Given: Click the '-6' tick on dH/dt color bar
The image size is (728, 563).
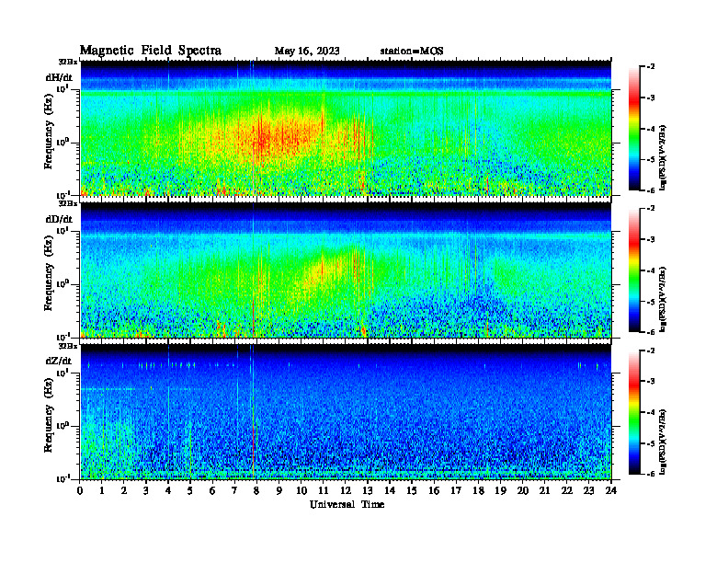Looking at the screenshot, I should (650, 190).
